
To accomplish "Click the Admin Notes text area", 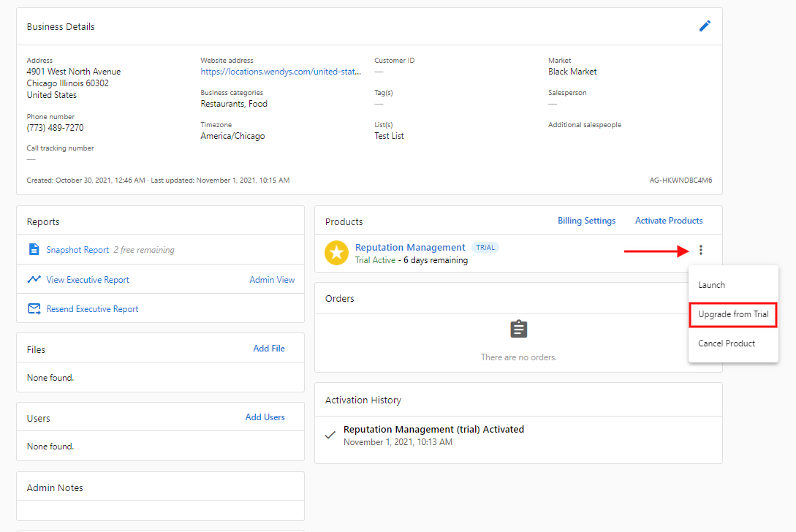I will pyautogui.click(x=160, y=510).
